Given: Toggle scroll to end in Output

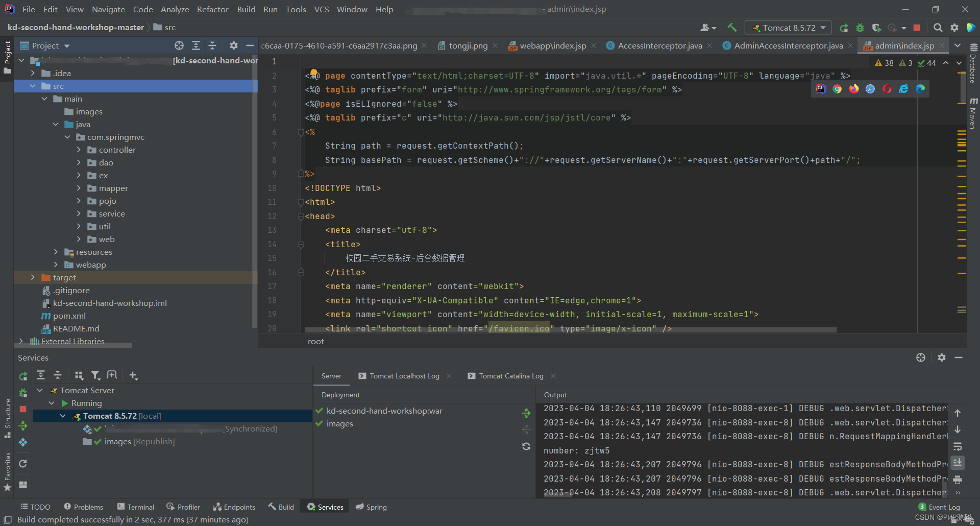Looking at the screenshot, I should pos(958,463).
